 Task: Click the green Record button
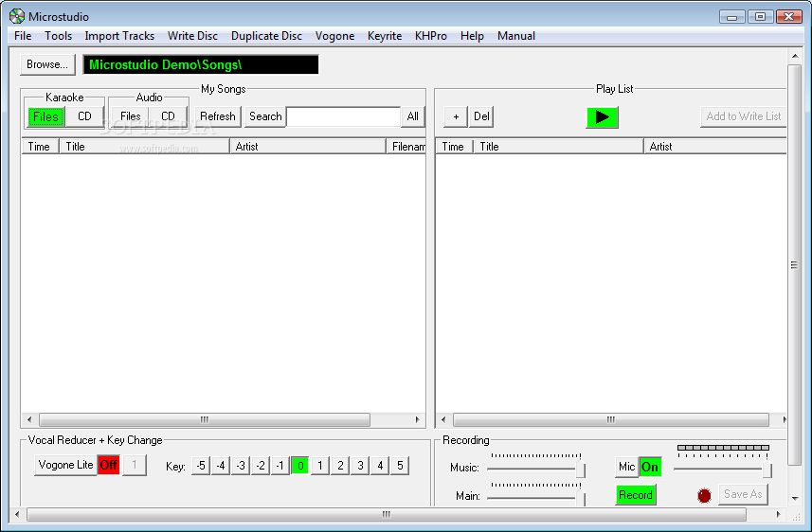pyautogui.click(x=636, y=495)
